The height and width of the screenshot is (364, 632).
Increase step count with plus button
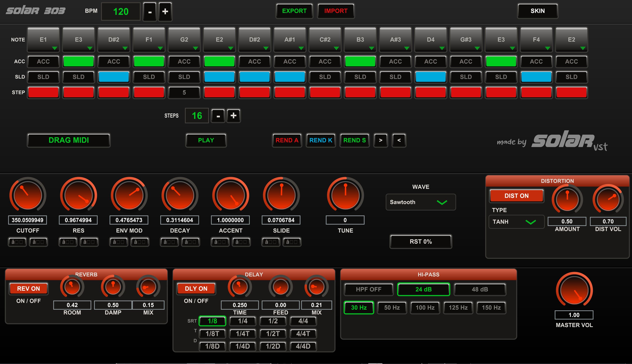(x=233, y=116)
